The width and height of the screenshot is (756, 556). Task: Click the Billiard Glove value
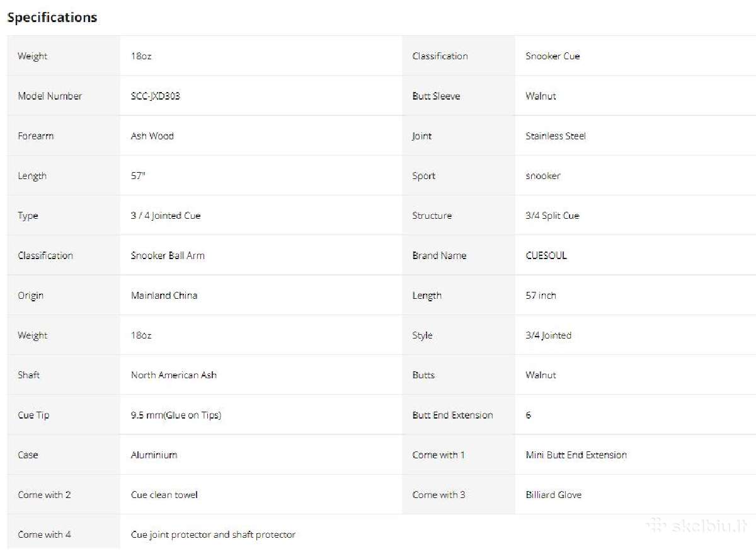554,495
